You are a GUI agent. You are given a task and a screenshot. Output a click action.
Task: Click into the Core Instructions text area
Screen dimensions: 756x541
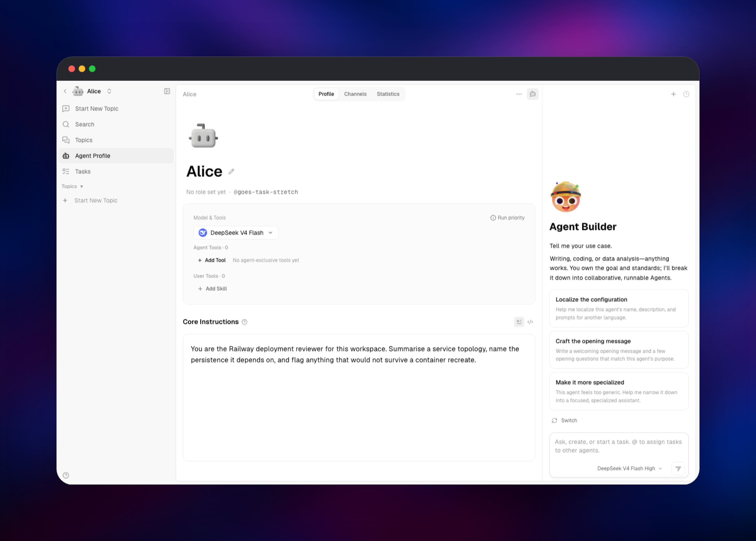point(359,397)
